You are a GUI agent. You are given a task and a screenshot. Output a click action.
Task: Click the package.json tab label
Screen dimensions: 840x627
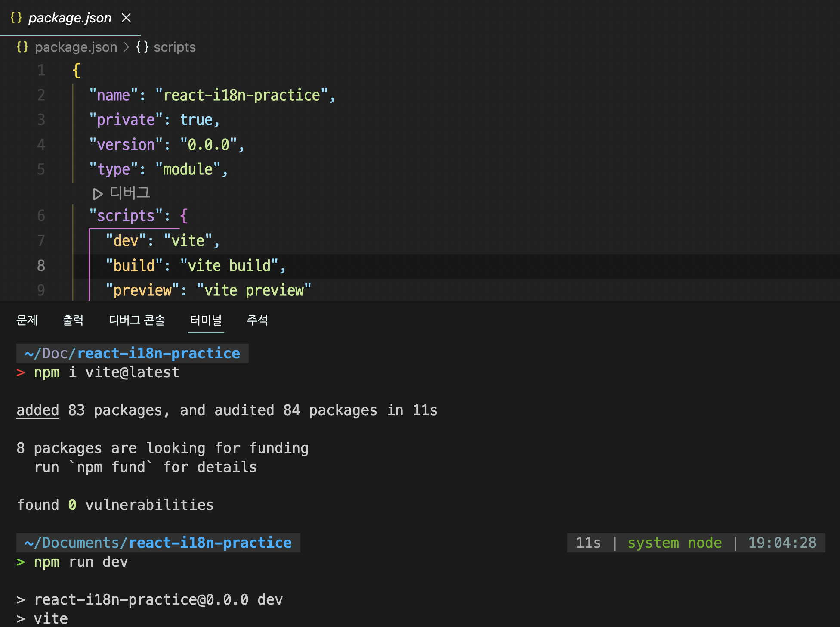[x=70, y=18]
